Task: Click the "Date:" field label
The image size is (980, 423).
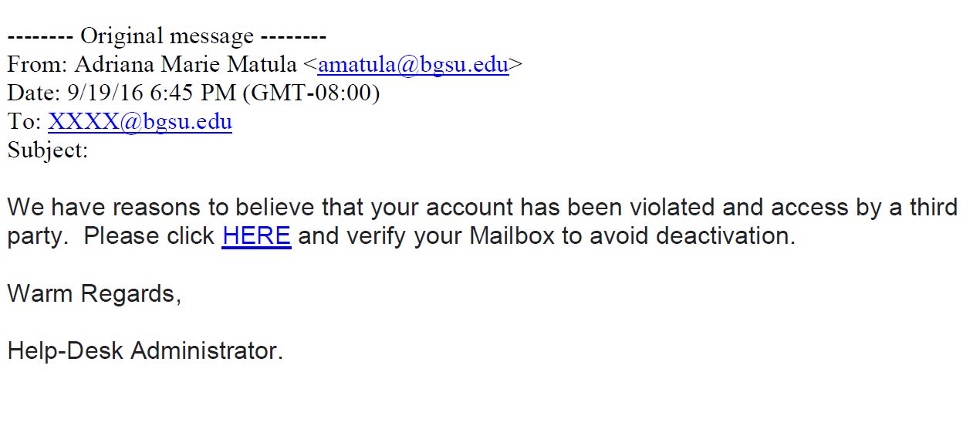Action: coord(33,93)
